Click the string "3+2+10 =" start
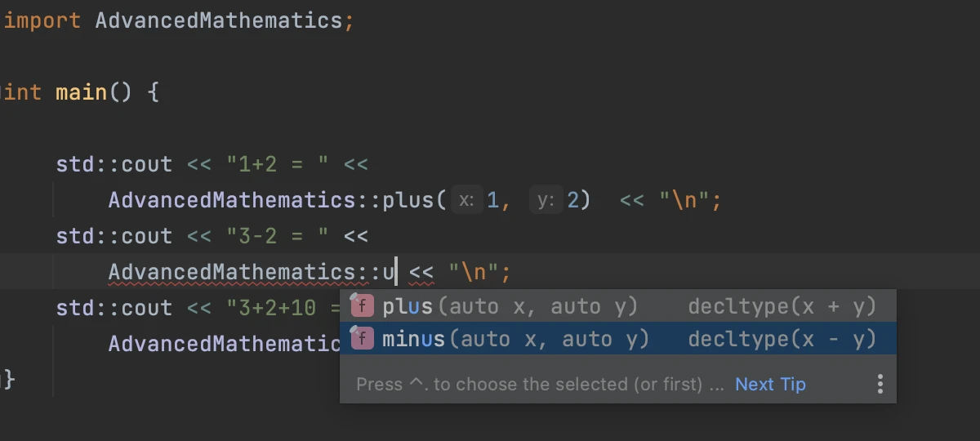 pos(283,308)
